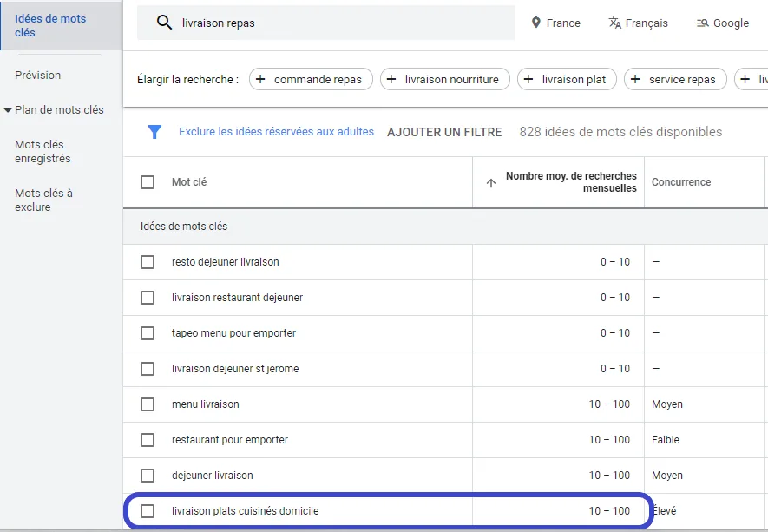
Task: Check the 'tapeo menu pour emporter' checkbox
Action: (148, 333)
